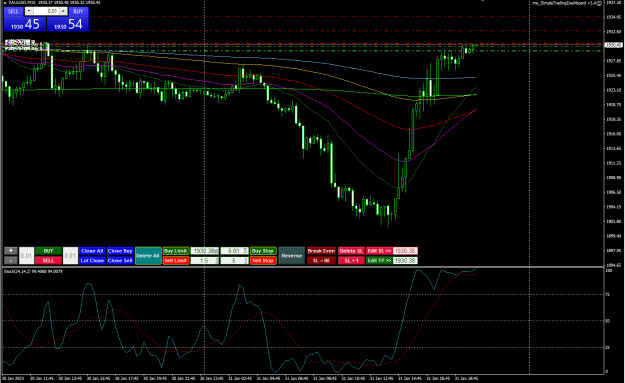Click the 0.01 volume field between top SELL and BUY
This screenshot has width=625, height=383.
coord(46,11)
